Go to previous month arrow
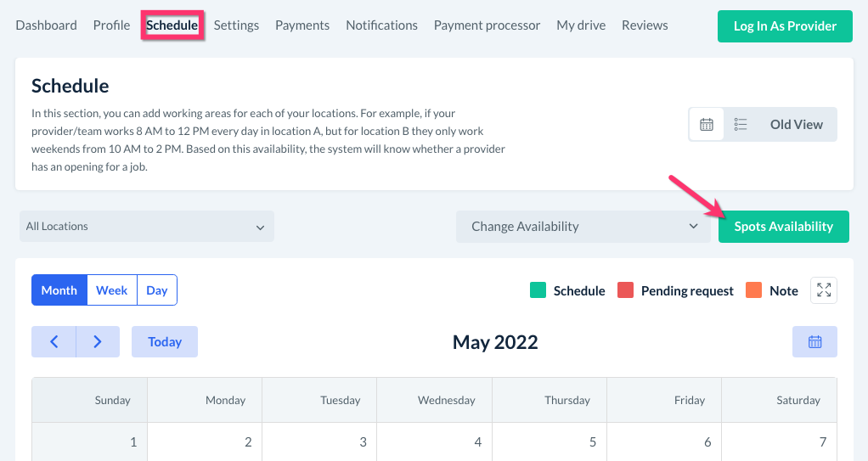The image size is (868, 461). click(54, 342)
